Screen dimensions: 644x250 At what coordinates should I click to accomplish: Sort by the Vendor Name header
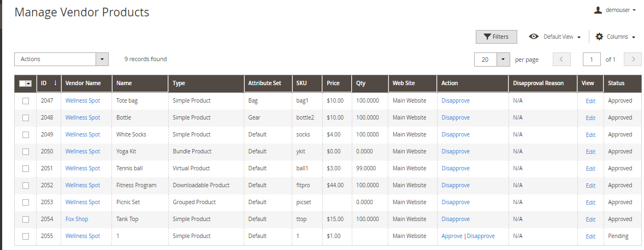(83, 83)
